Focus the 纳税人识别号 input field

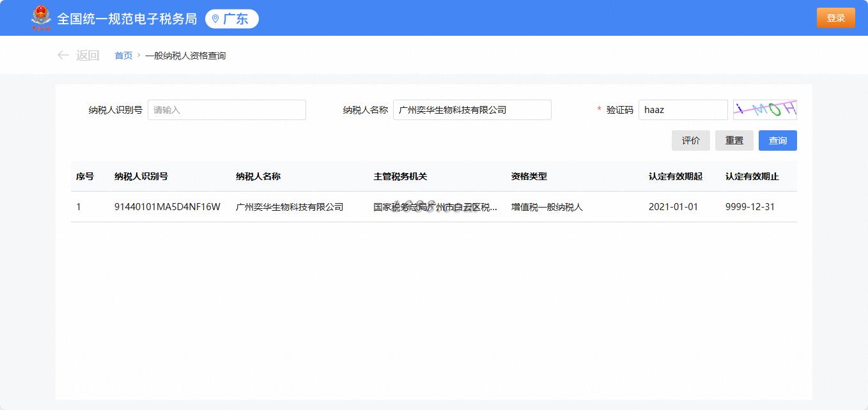coord(227,110)
